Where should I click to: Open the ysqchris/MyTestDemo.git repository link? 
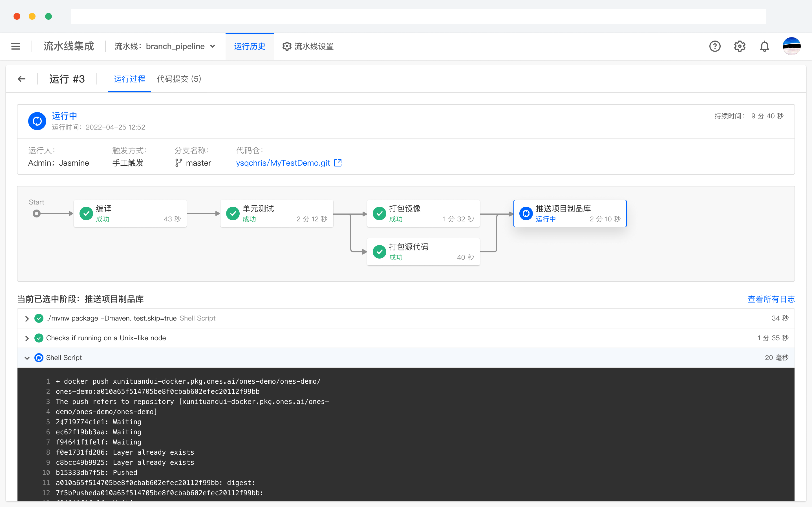pyautogui.click(x=283, y=163)
